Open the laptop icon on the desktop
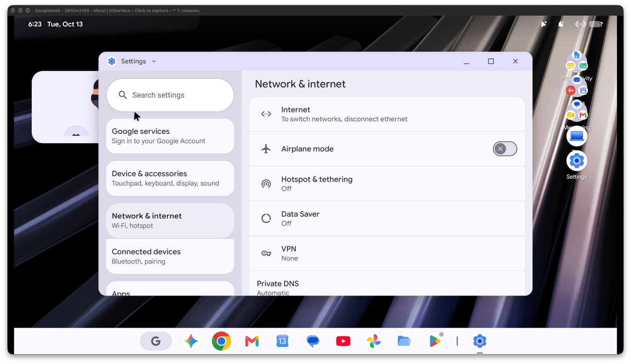 click(576, 136)
